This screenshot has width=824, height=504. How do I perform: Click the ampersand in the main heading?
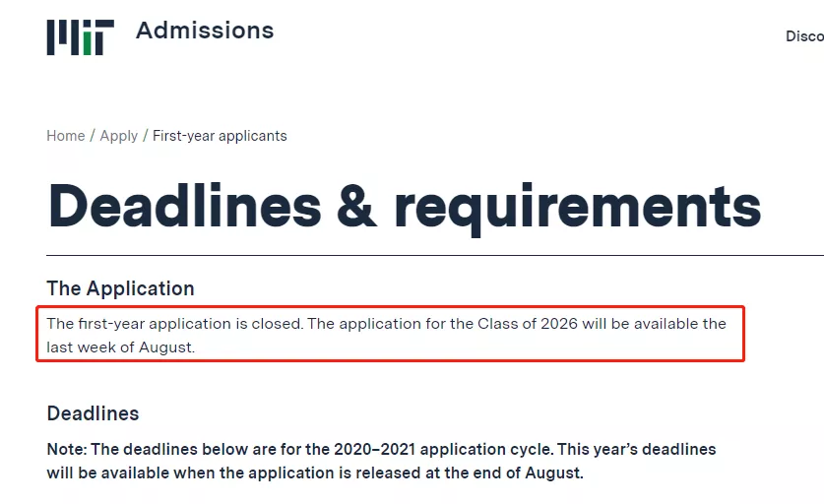pyautogui.click(x=357, y=208)
